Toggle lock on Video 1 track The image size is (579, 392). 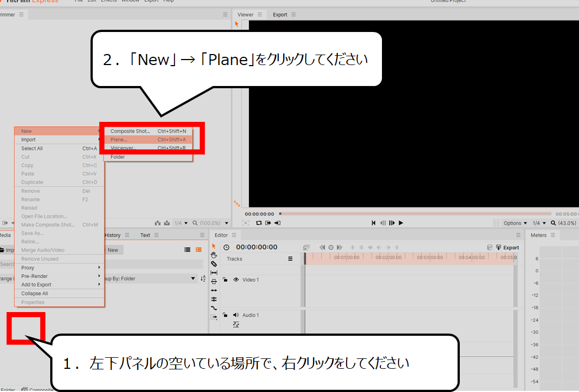225,280
